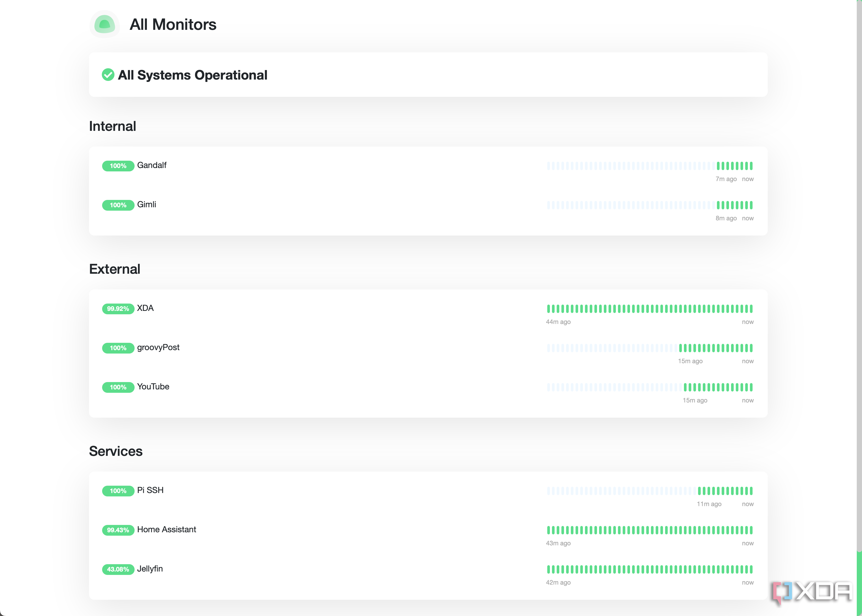Click the green operational checkmark icon
Viewport: 862px width, 616px height.
point(108,75)
